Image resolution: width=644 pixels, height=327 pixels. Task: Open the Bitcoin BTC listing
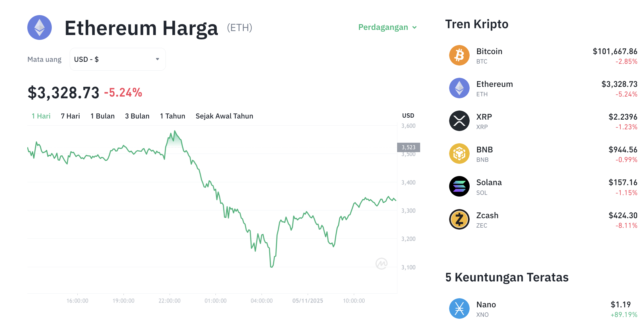point(489,55)
